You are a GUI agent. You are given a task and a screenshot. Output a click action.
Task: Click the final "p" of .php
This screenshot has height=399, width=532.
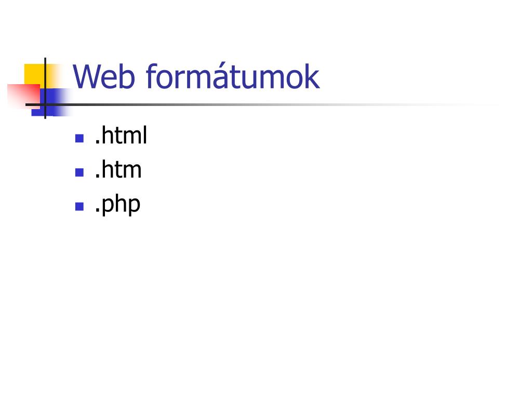pos(134,206)
